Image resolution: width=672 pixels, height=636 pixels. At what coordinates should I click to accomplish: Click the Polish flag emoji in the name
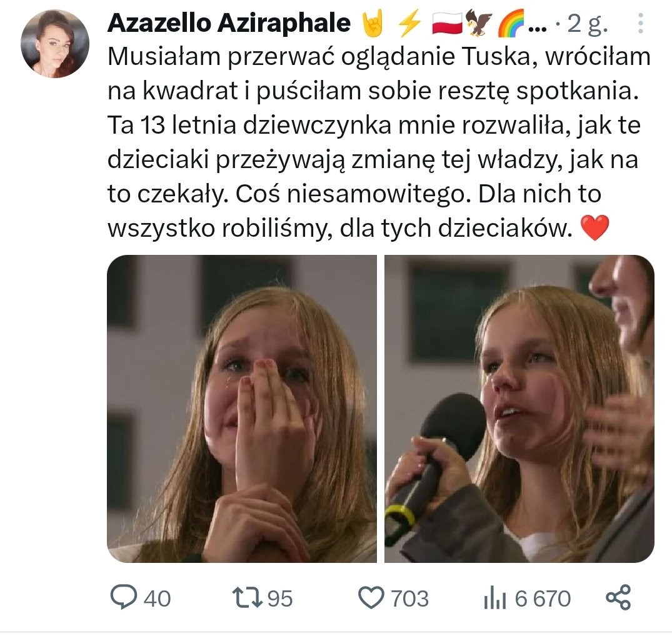click(447, 23)
